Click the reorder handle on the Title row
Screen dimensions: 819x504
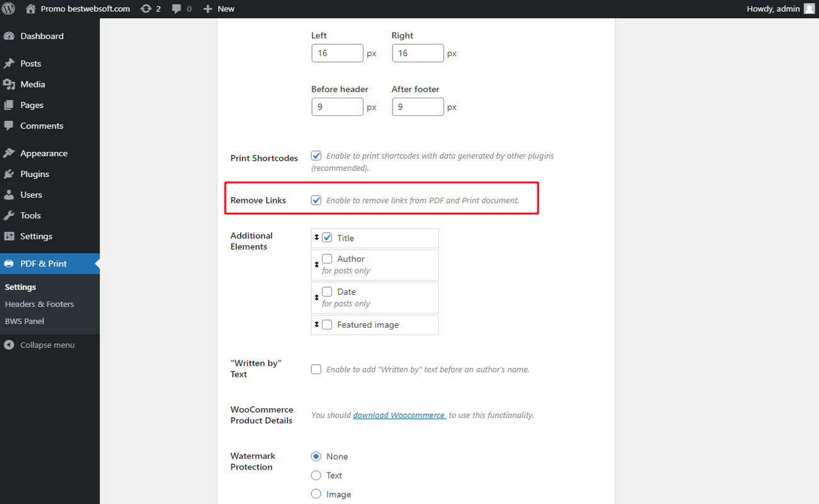316,238
